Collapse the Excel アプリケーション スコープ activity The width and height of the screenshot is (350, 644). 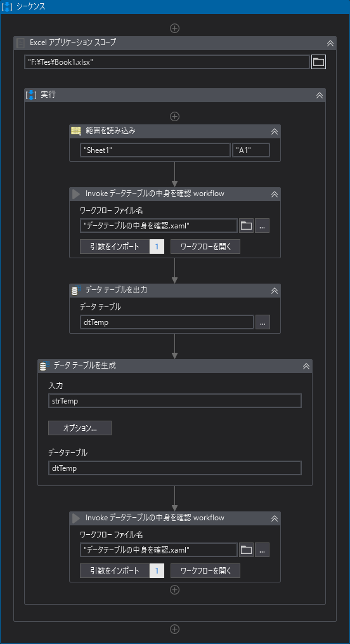tap(330, 43)
